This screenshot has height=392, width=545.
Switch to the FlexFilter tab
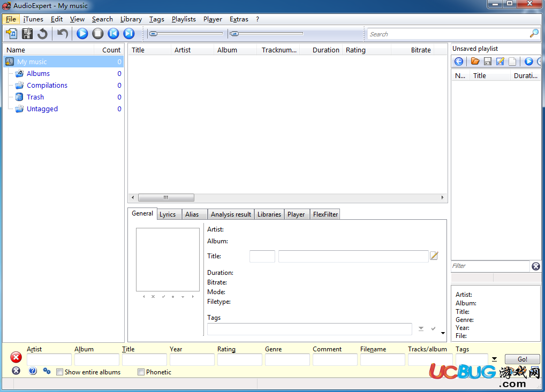pos(326,214)
